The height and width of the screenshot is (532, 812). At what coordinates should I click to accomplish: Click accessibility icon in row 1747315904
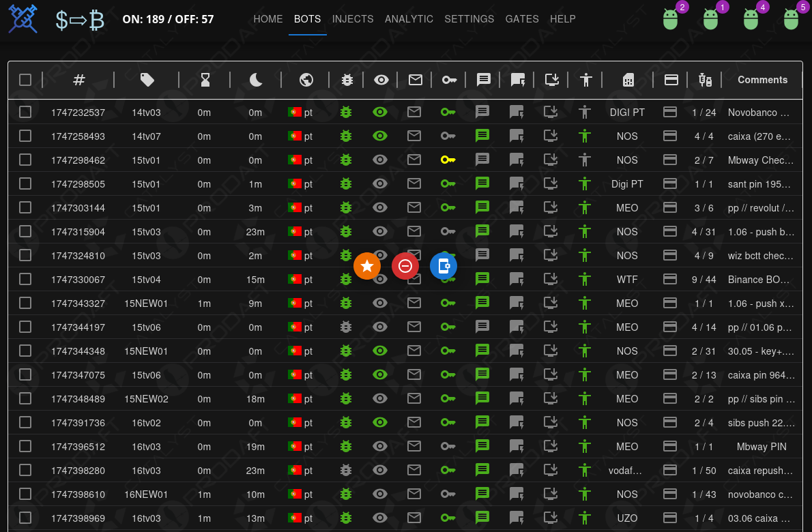(x=585, y=231)
